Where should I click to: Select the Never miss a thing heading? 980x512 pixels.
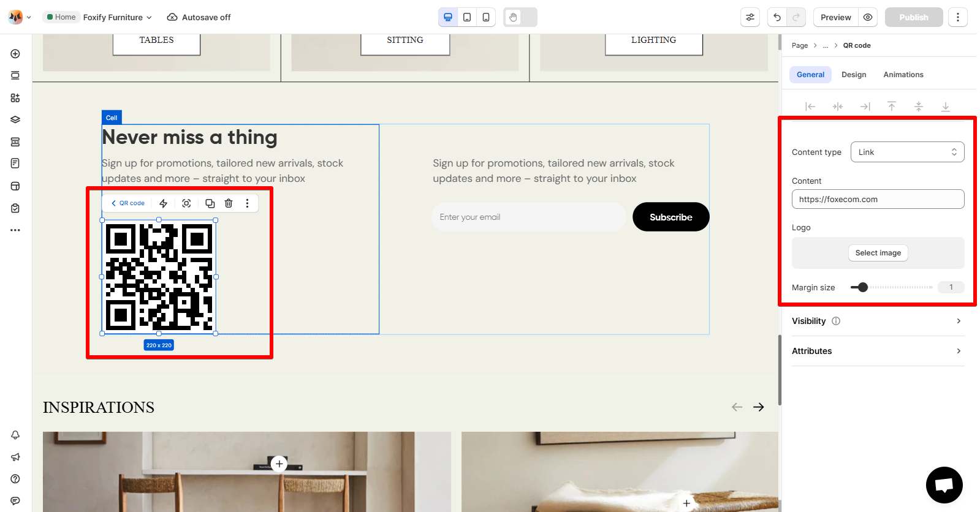point(189,137)
